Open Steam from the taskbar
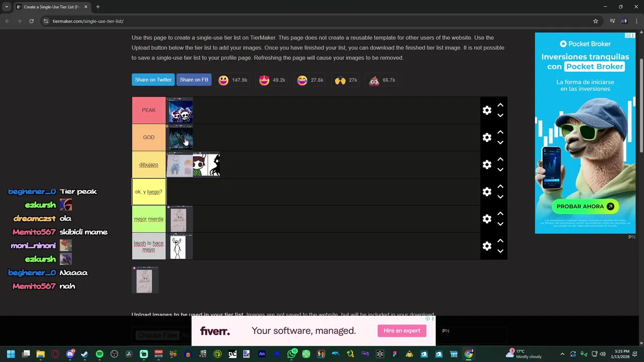This screenshot has width=644, height=362. [x=85, y=354]
